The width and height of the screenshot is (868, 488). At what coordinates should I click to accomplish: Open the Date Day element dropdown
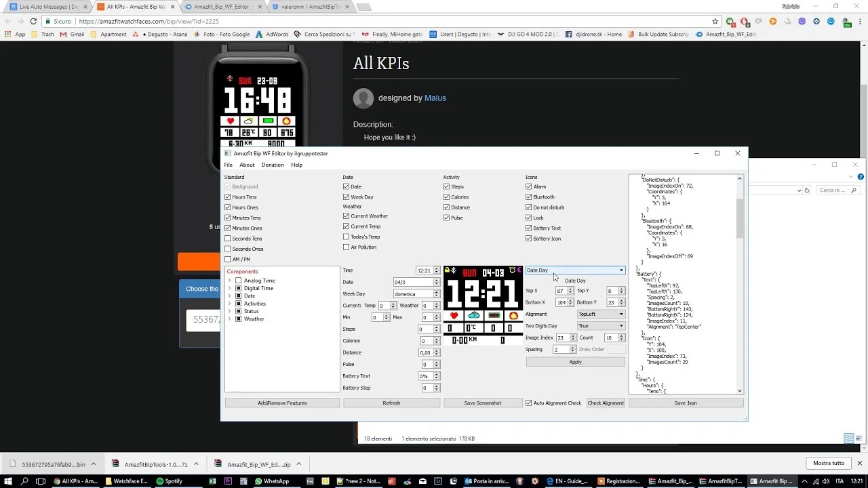[x=575, y=270]
